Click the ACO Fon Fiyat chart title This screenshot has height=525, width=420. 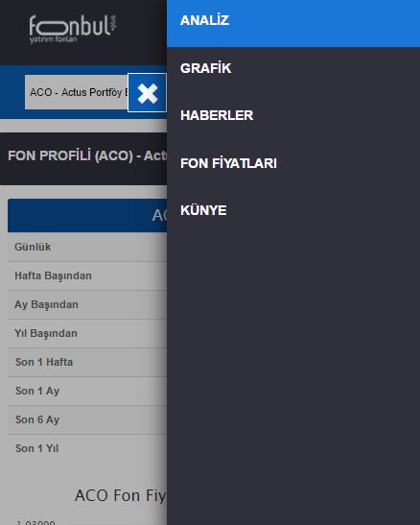[x=121, y=495]
